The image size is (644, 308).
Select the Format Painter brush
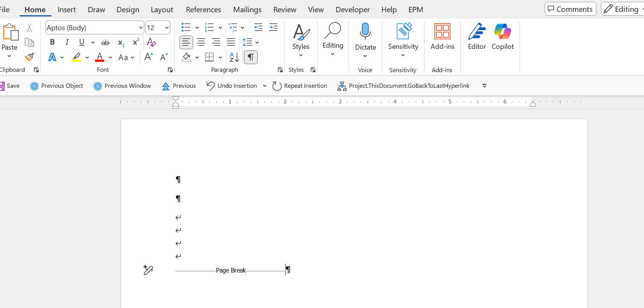29,57
